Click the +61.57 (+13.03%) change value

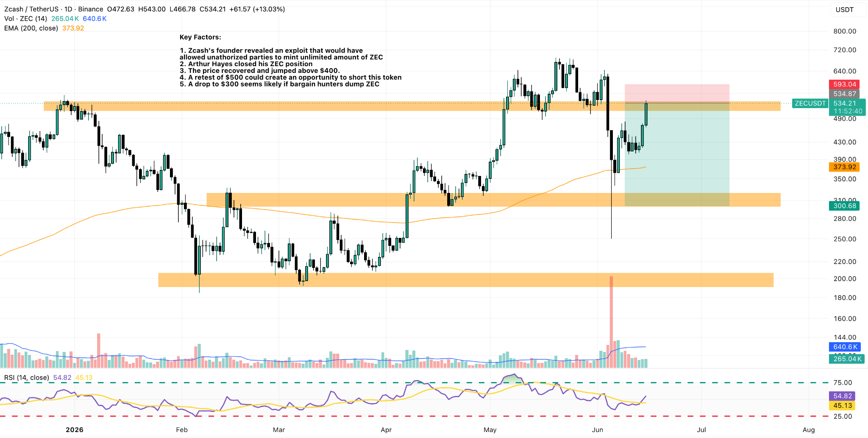point(257,9)
